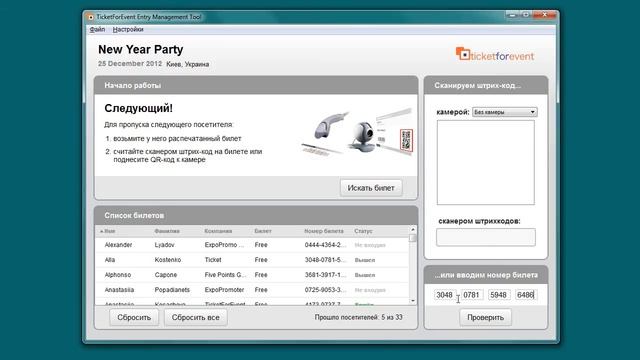Sort ticket list by Билет column header
The image size is (640, 360).
coord(263,231)
